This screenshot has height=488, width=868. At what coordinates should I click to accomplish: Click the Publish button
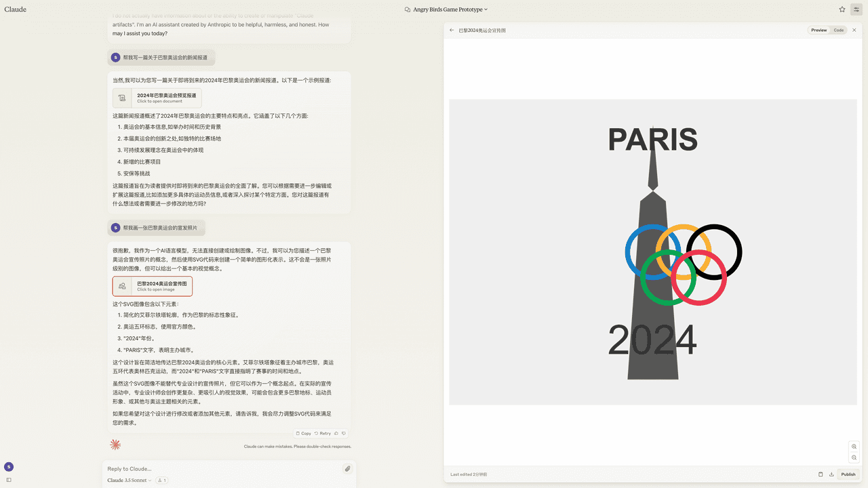[x=848, y=474]
